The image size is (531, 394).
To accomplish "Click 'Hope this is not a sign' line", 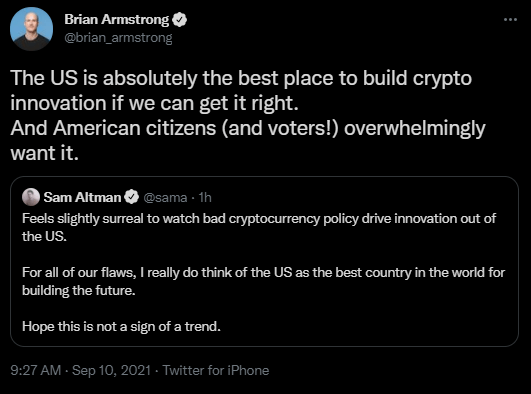I will pyautogui.click(x=121, y=327).
